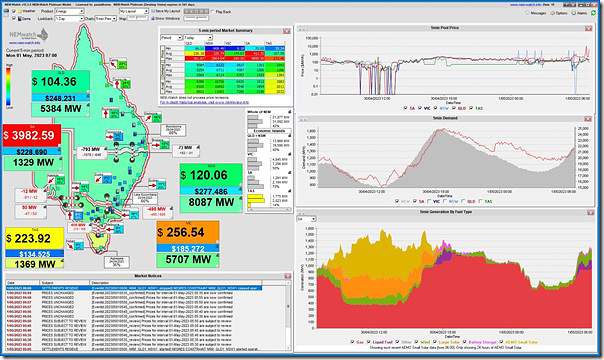Click the price color scale legend bar
This screenshot has width=604, height=360.
9,86
